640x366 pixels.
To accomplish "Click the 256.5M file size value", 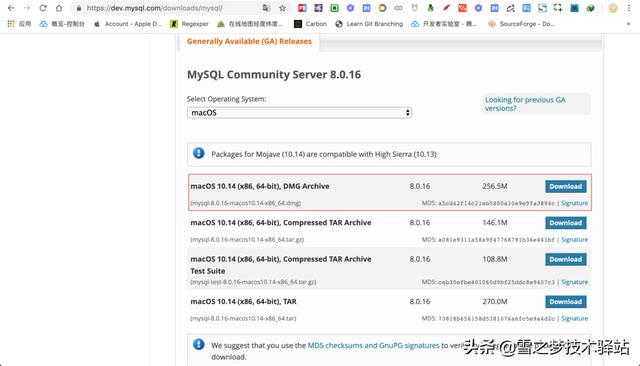I will pyautogui.click(x=495, y=186).
